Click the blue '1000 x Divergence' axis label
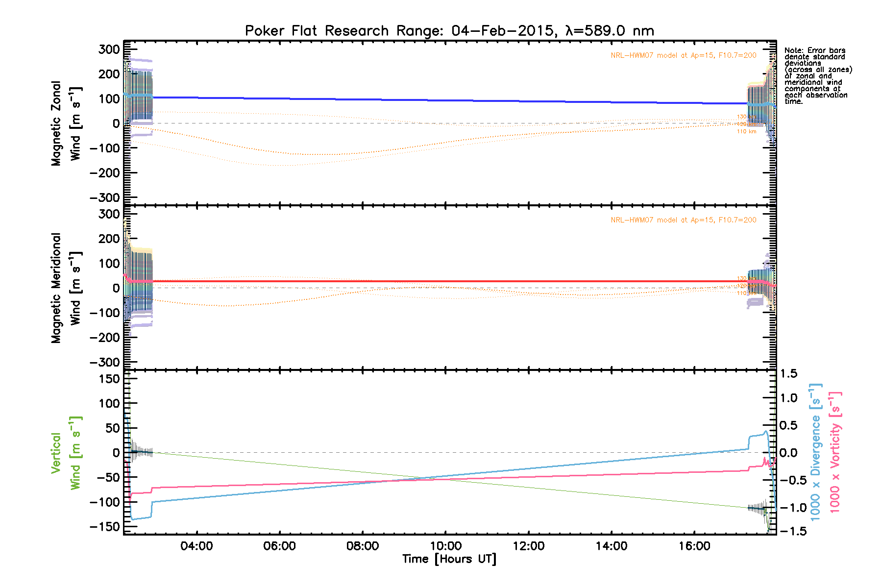 click(x=816, y=452)
